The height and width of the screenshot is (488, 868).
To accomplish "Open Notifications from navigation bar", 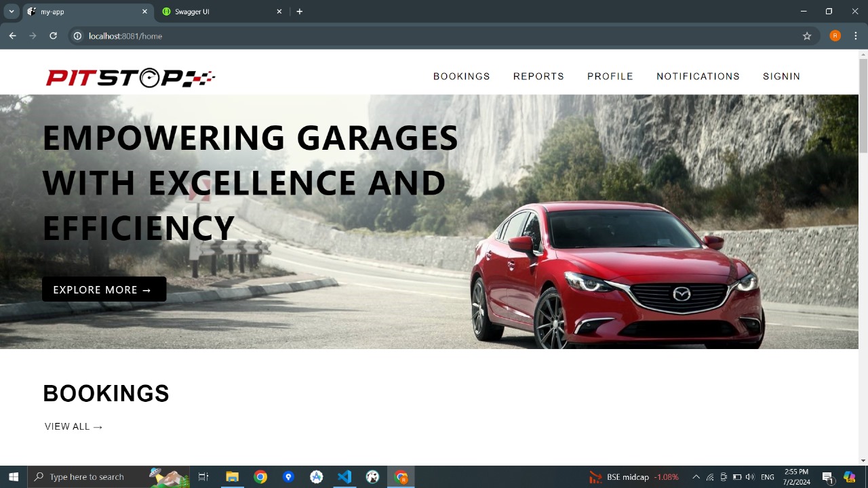I will pyautogui.click(x=698, y=77).
